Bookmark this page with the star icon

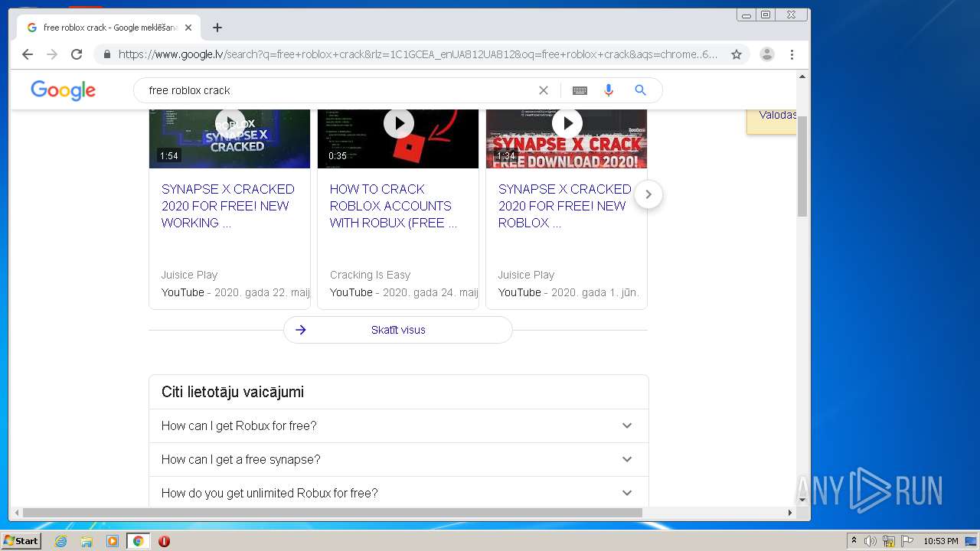737,54
